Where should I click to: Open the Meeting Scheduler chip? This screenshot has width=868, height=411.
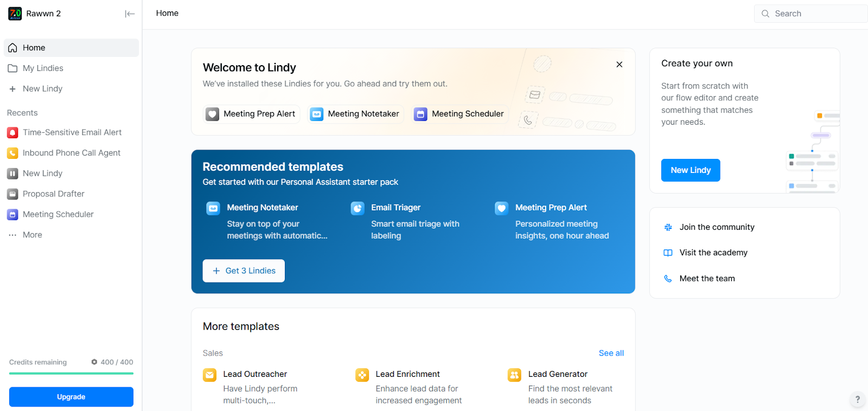pos(459,114)
